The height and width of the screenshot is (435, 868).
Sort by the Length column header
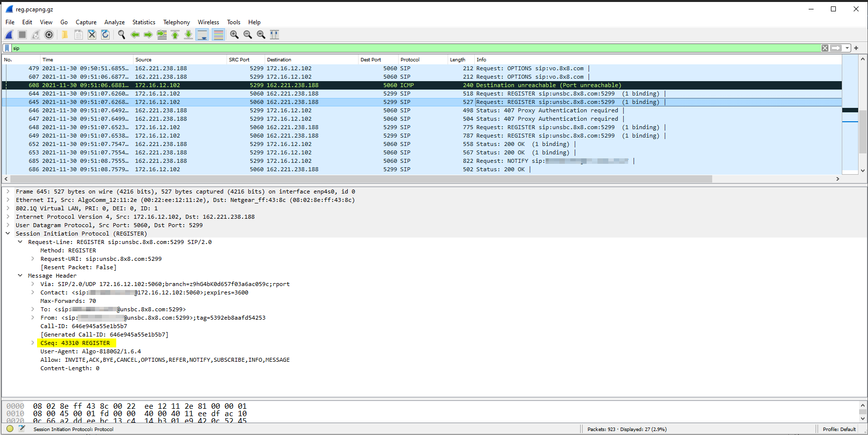[461, 60]
